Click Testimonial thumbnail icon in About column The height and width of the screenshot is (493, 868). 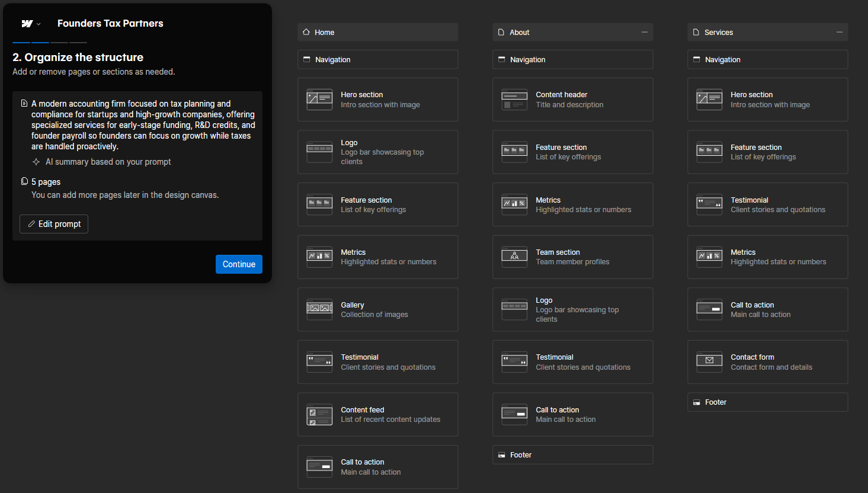[514, 362]
